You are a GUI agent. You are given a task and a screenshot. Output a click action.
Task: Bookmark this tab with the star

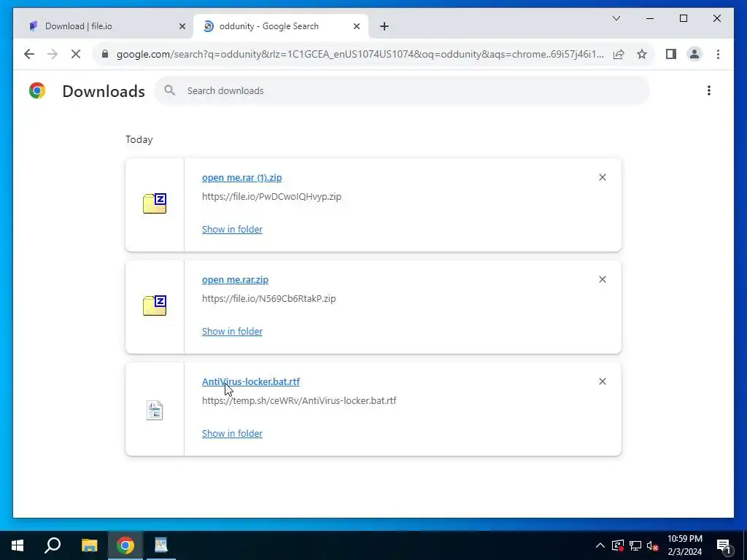pos(642,54)
